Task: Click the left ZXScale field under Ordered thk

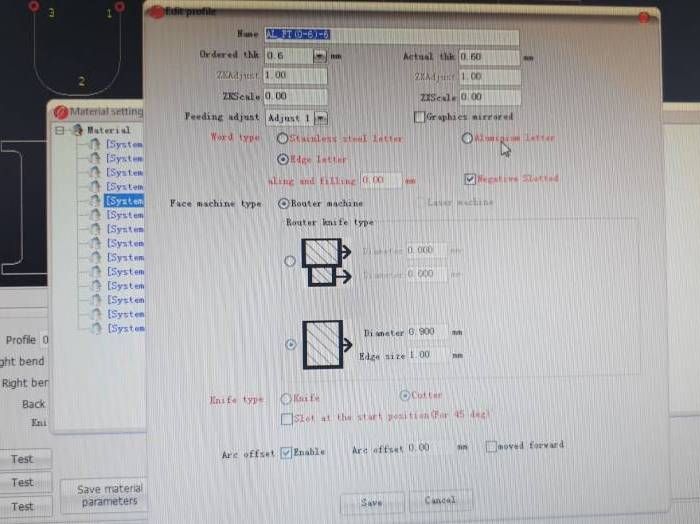Action: [x=295, y=96]
